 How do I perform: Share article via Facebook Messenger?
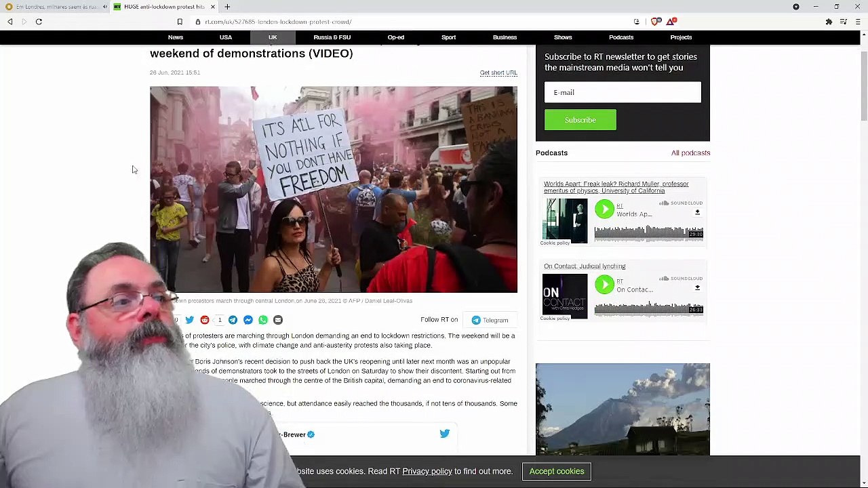pyautogui.click(x=248, y=320)
